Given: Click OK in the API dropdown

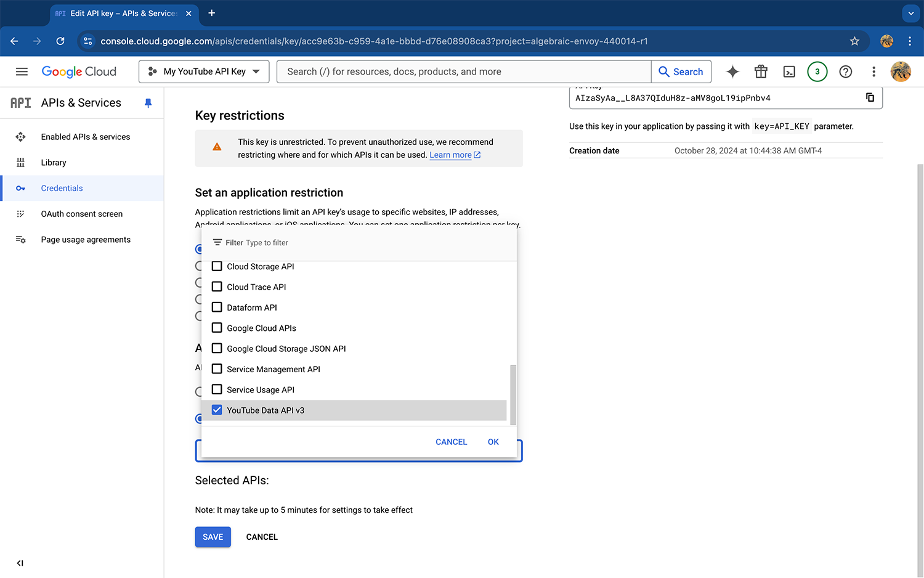Looking at the screenshot, I should click(x=493, y=442).
